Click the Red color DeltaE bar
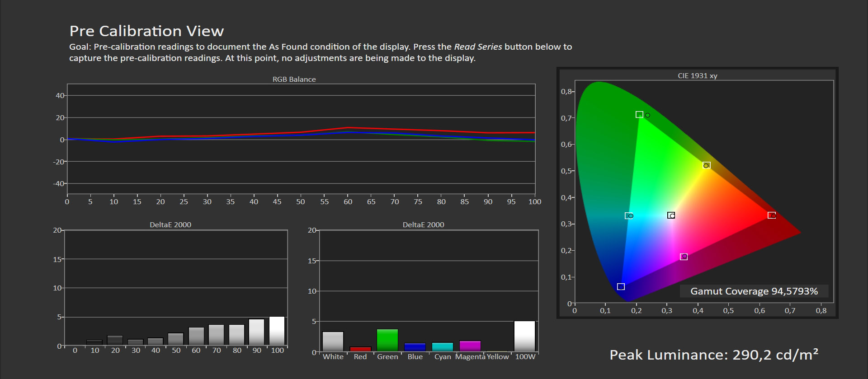The width and height of the screenshot is (868, 379). click(360, 349)
